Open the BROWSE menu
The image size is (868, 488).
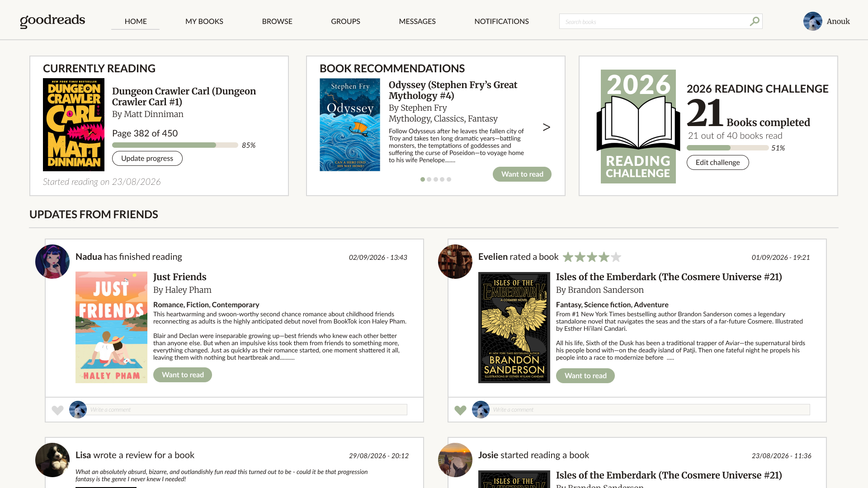[x=277, y=21]
